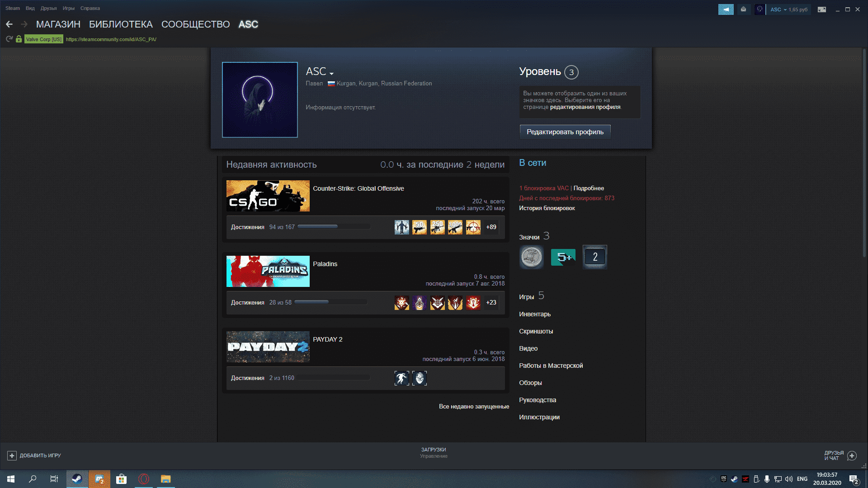
Task: Expand the ASC profile name dropdown arrow
Action: point(331,74)
